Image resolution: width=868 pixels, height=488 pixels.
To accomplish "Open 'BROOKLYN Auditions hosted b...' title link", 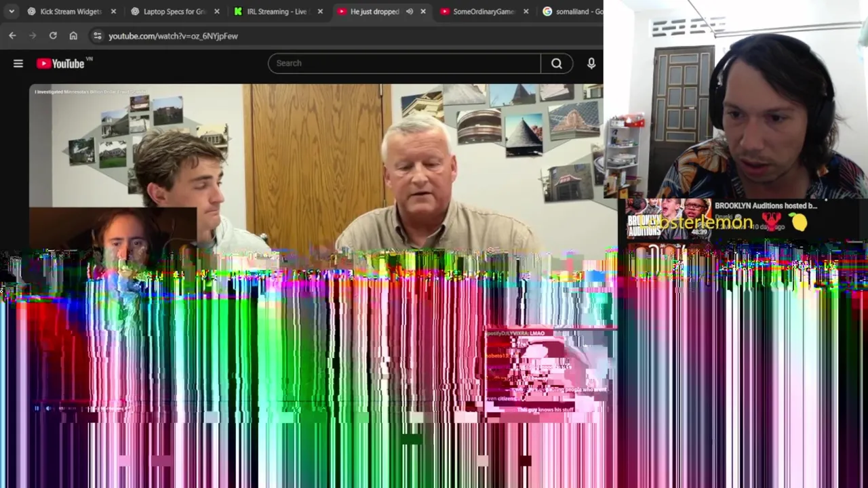I will pos(766,205).
